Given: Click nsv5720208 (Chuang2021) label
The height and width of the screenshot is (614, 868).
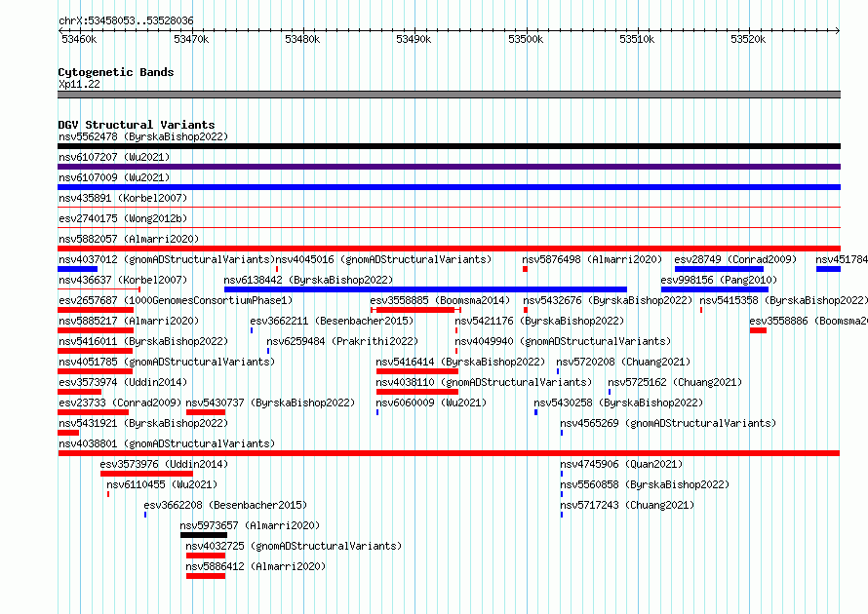Looking at the screenshot, I should 623,362.
